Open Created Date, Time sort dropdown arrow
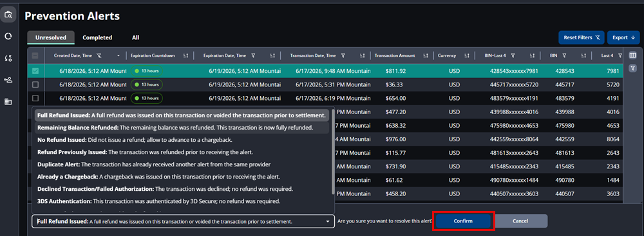This screenshot has width=644, height=236. coord(118,55)
